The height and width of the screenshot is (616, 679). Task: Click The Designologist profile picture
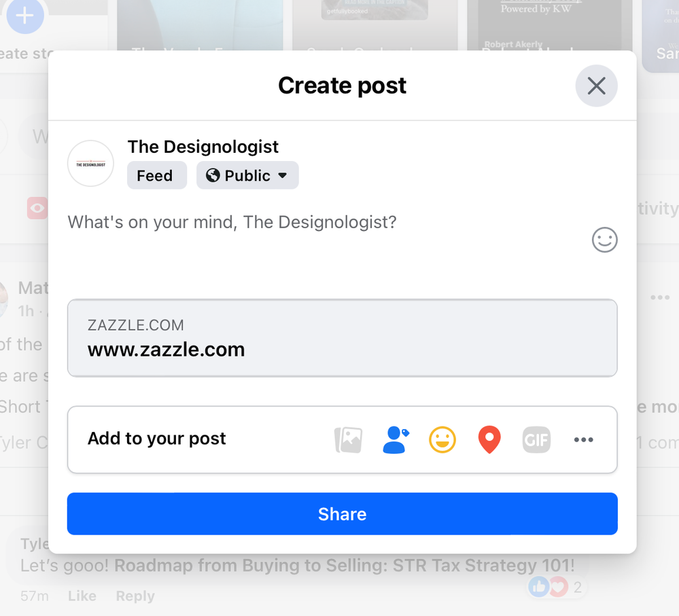pos(90,164)
